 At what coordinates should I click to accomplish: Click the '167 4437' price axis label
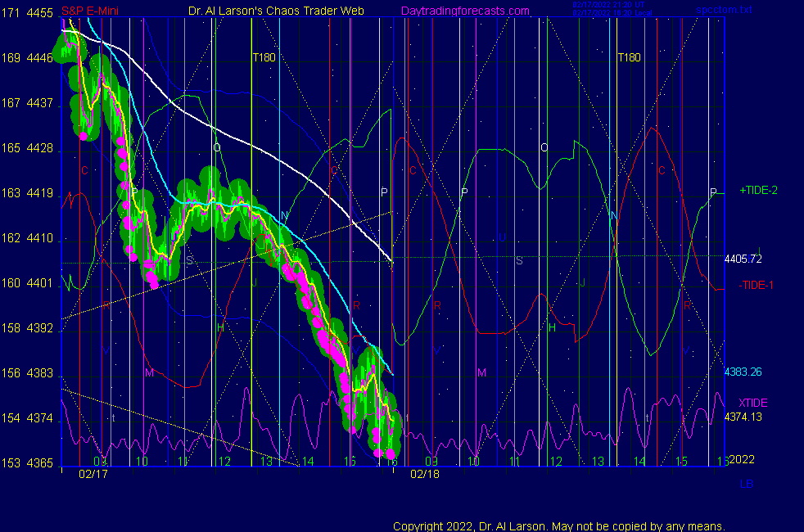(x=27, y=103)
